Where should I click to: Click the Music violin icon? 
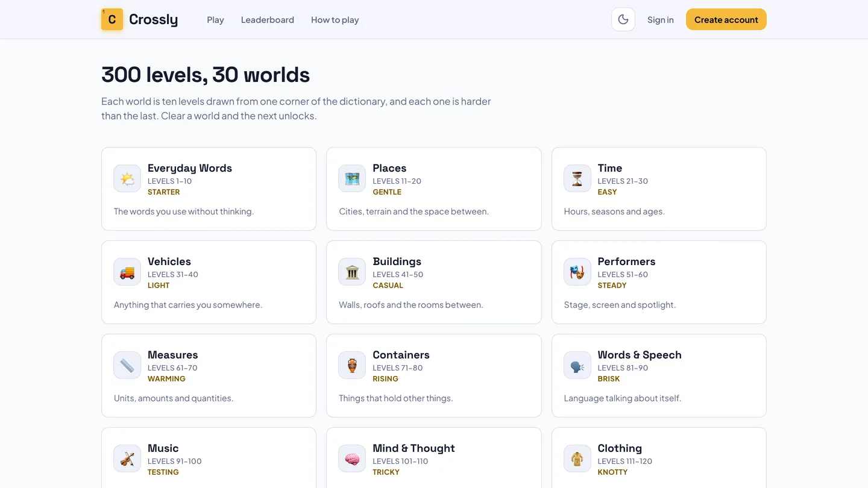coord(127,459)
